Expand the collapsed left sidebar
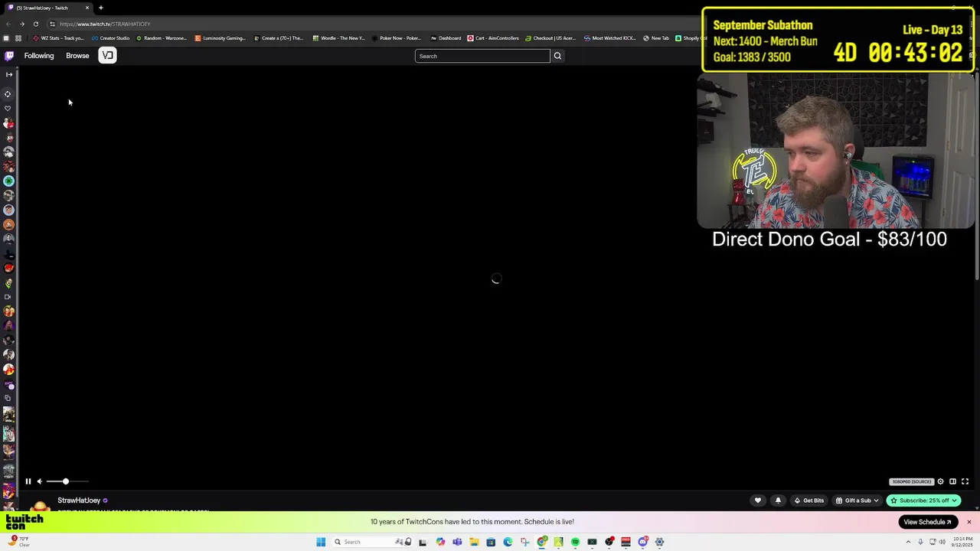 point(9,74)
